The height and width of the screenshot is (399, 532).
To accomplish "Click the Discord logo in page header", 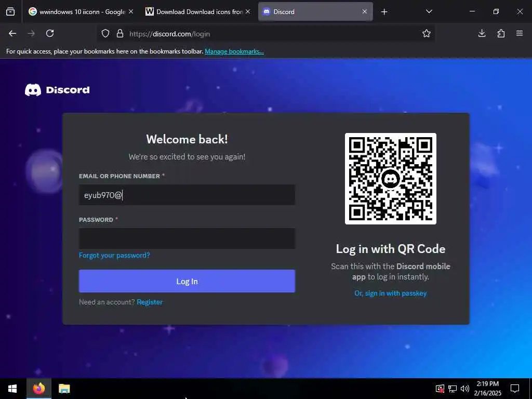I will tap(57, 90).
